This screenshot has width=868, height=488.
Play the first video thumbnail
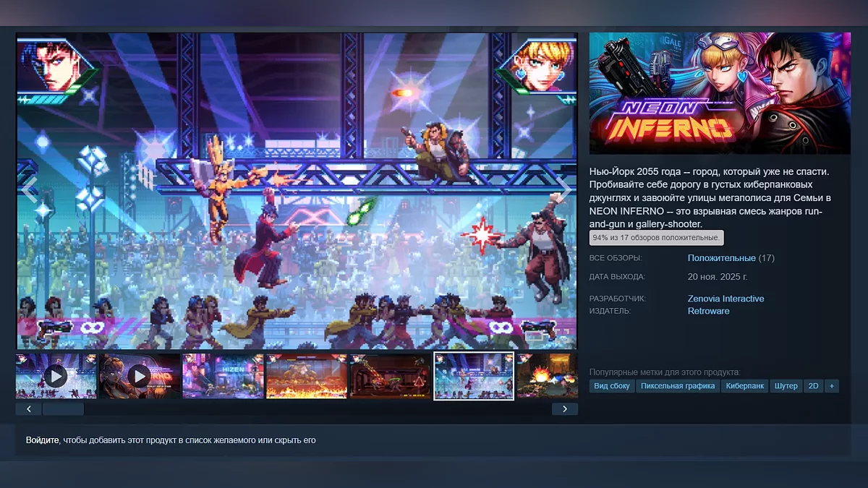56,376
